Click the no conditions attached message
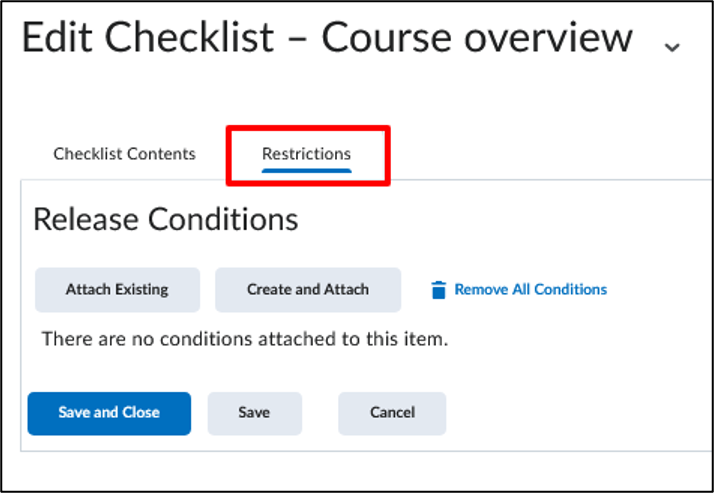The image size is (714, 494). 245,339
